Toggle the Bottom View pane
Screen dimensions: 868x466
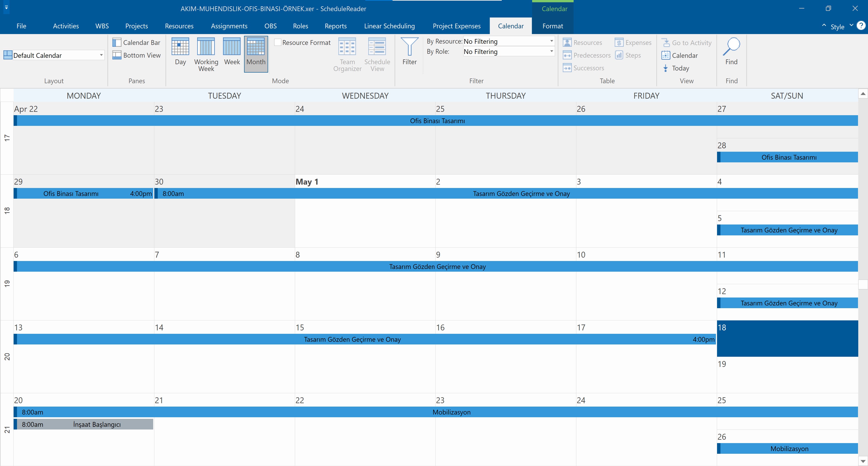pos(136,55)
